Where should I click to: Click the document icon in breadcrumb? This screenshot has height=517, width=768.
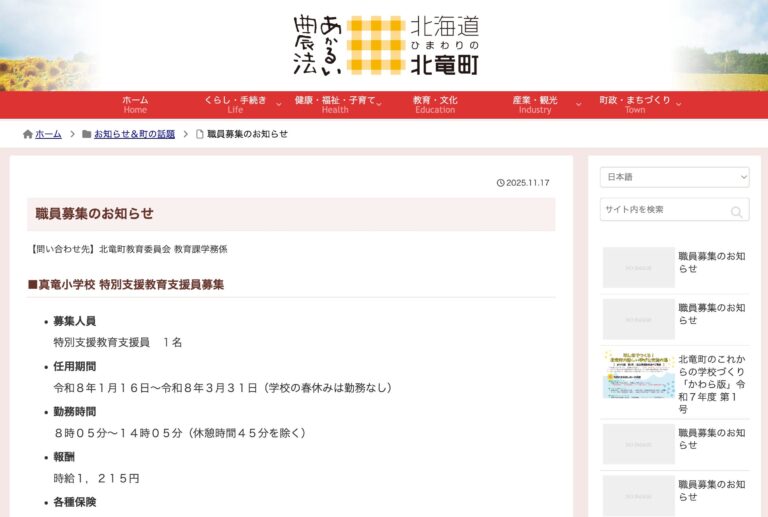coord(199,134)
